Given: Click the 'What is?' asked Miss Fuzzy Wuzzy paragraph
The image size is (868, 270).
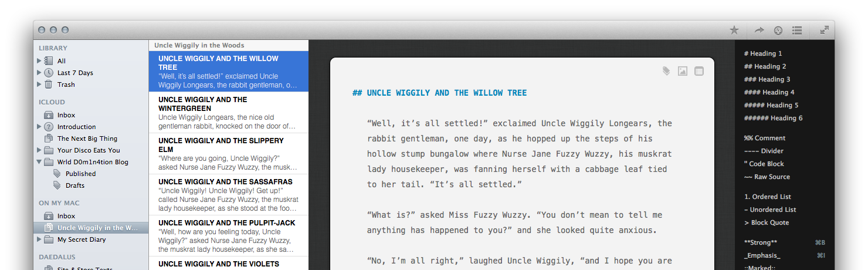Looking at the screenshot, I should tap(514, 222).
